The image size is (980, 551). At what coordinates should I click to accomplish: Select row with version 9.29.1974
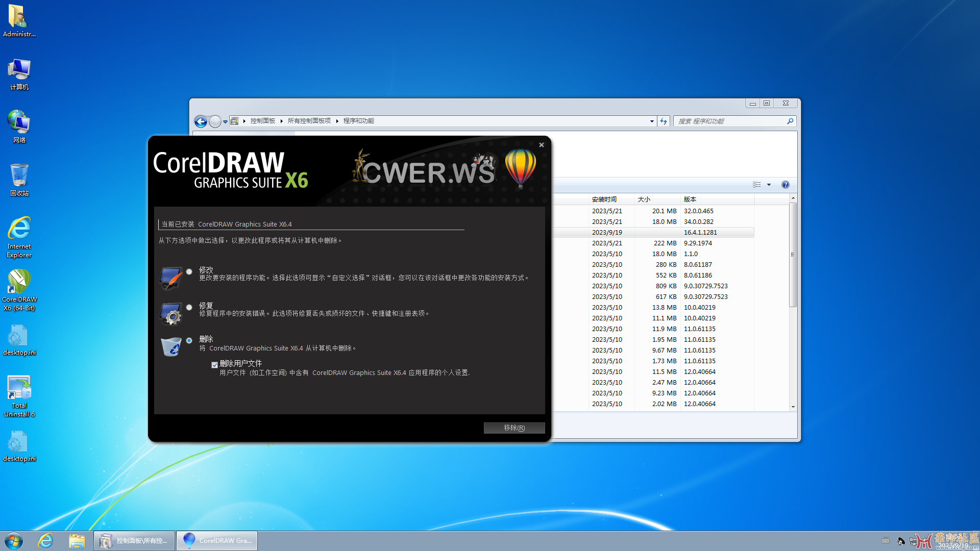click(653, 243)
